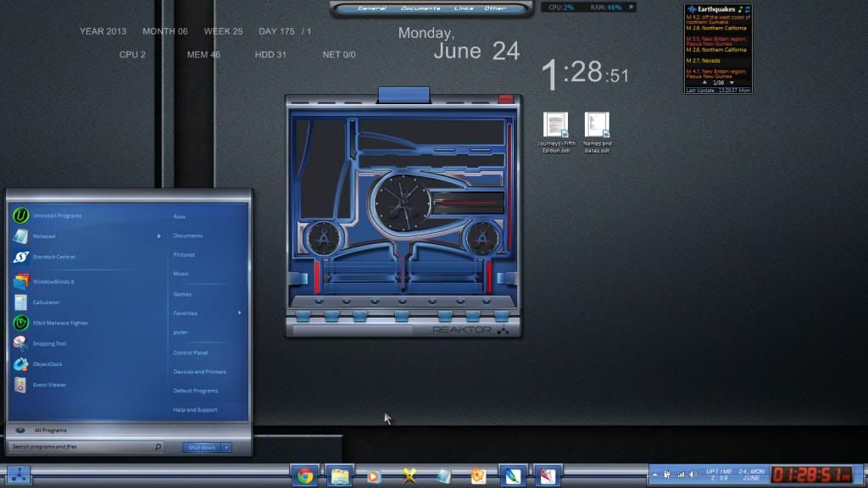Open puter in the Start menu
The image size is (868, 488).
tap(181, 332)
